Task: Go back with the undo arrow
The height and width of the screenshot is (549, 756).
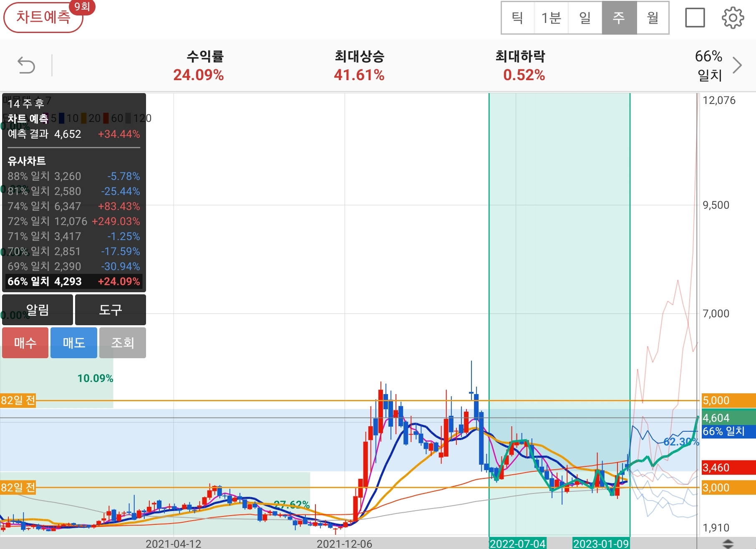Action: (x=26, y=66)
